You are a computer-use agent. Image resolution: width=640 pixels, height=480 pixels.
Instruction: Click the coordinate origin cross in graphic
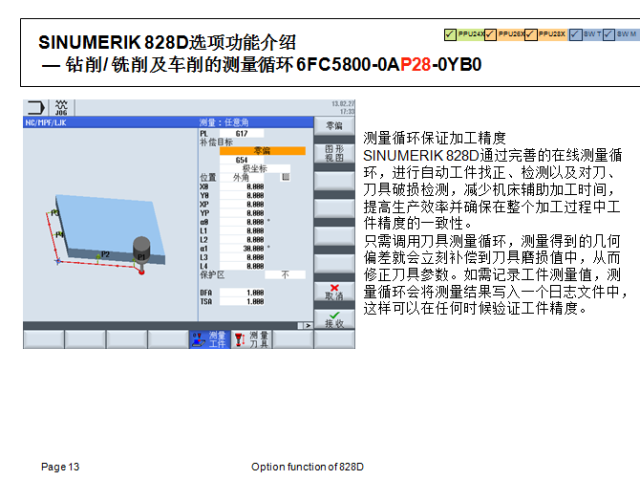(58, 261)
